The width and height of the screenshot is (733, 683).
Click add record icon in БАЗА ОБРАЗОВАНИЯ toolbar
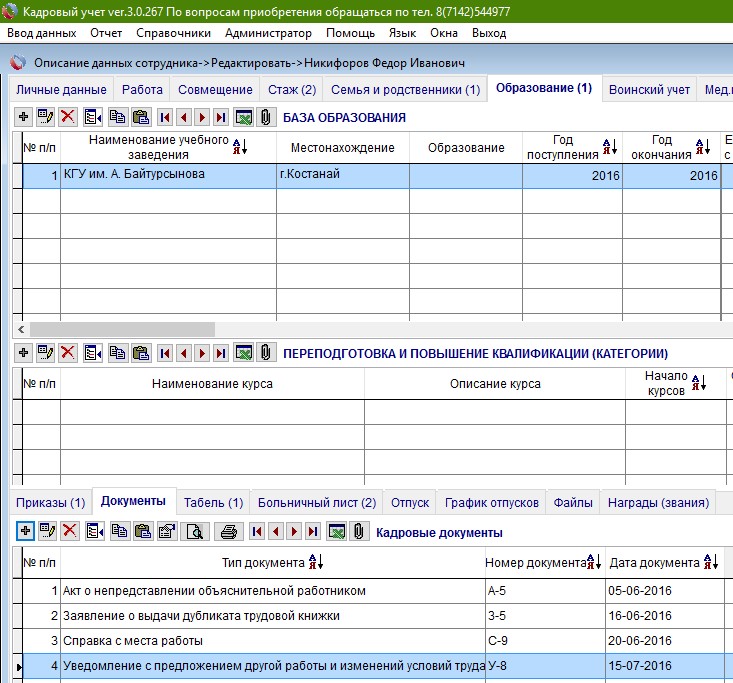[x=24, y=117]
